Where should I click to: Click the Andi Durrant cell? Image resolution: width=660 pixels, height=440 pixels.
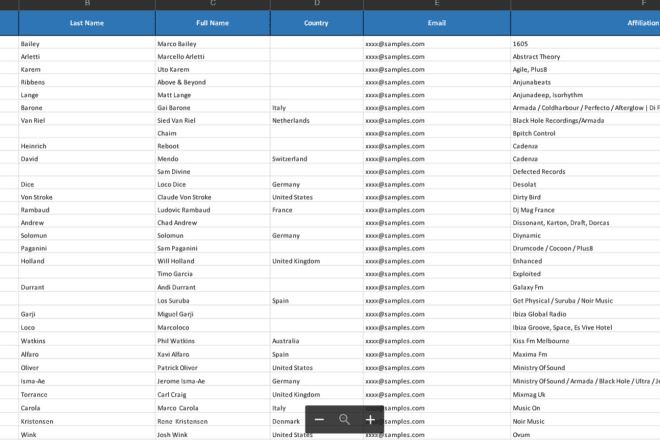tap(213, 287)
